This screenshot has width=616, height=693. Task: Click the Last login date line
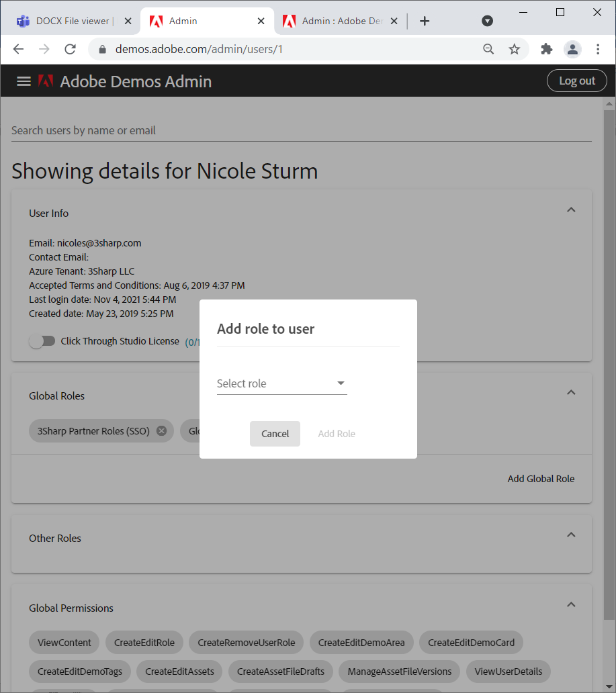(x=103, y=299)
